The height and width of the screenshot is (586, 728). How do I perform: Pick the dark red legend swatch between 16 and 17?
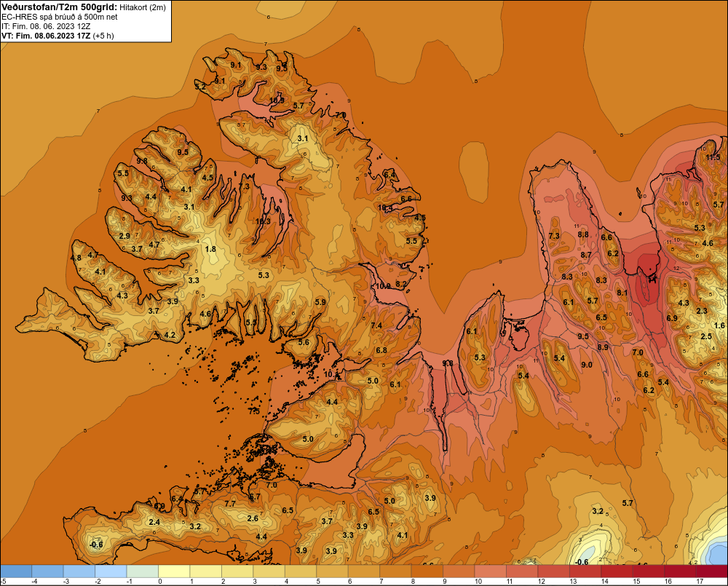coord(680,571)
